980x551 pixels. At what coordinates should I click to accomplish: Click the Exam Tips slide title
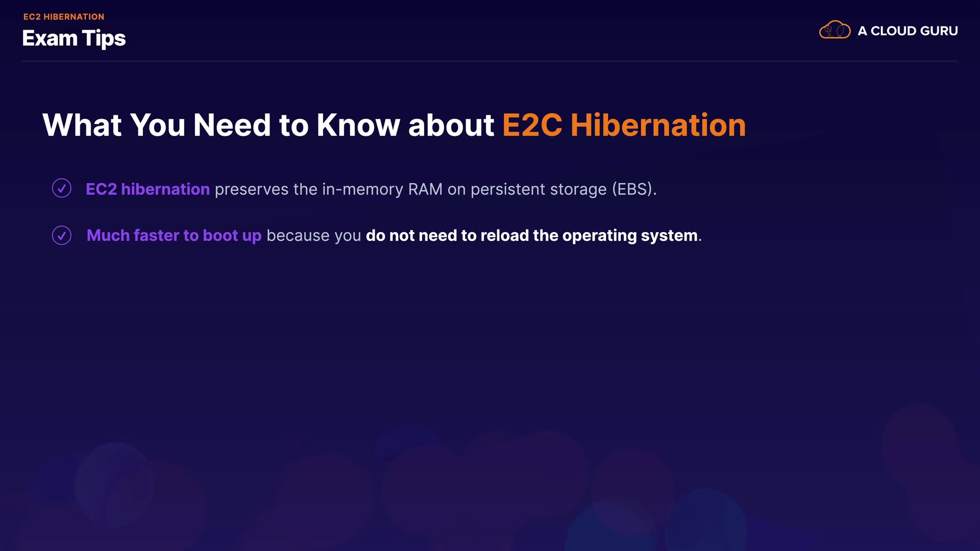pos(74,39)
